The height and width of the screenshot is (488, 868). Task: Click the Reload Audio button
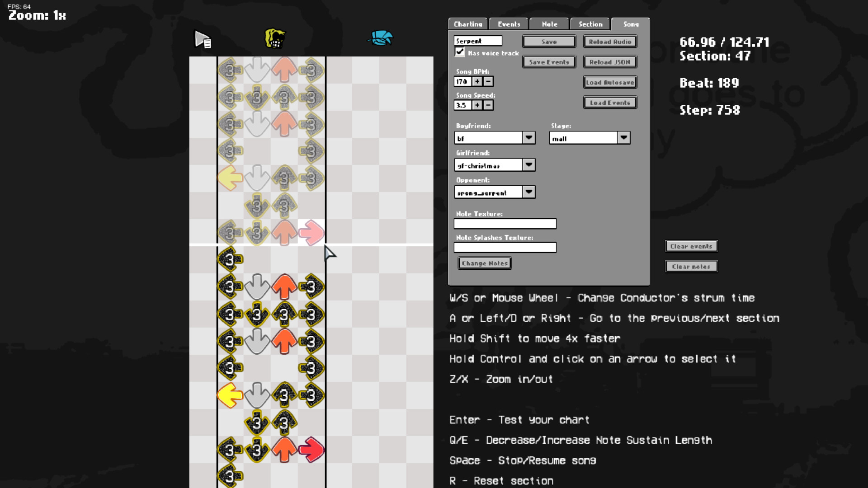[x=609, y=42]
